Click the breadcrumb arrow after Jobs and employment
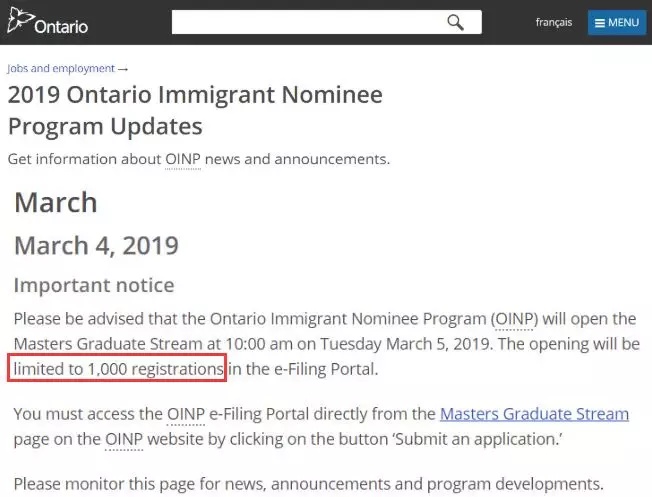This screenshot has width=652, height=497. pos(123,69)
